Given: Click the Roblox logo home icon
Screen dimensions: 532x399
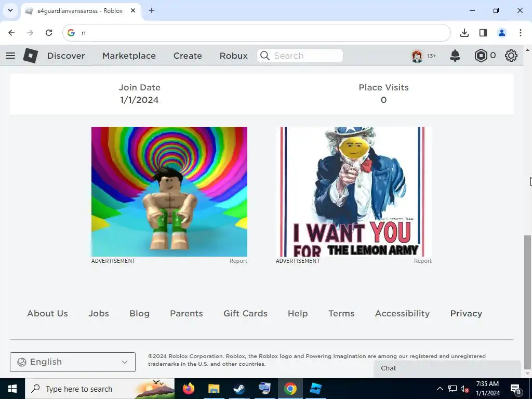Looking at the screenshot, I should coord(31,56).
